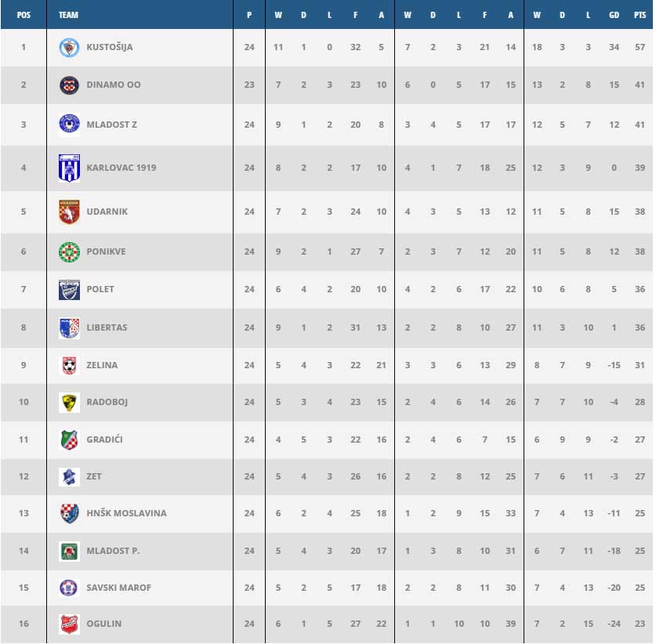This screenshot has height=644, width=656.
Task: Click the Ogulin red crest icon
Action: (69, 624)
